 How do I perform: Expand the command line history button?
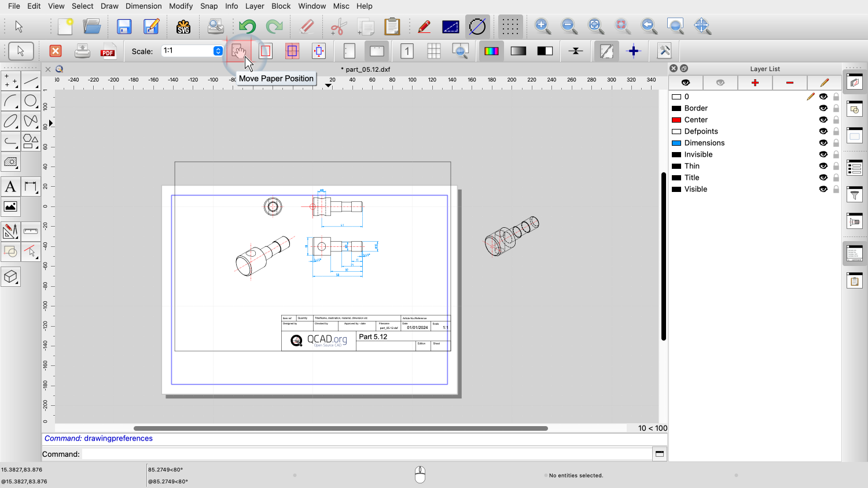point(659,454)
